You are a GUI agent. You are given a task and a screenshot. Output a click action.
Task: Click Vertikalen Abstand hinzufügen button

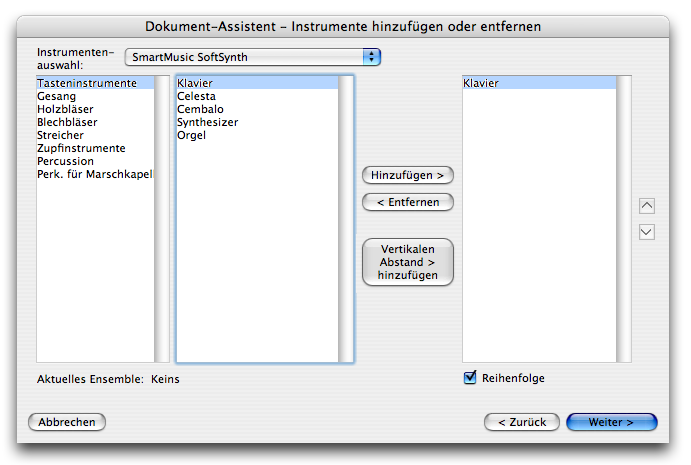(407, 262)
